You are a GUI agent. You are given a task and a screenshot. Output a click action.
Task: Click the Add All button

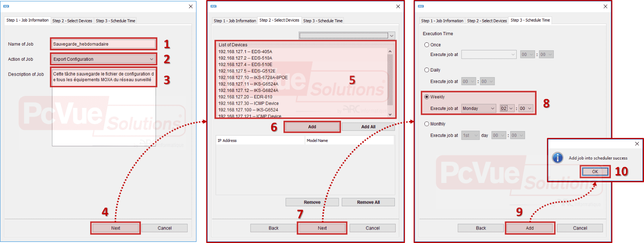[x=368, y=127]
